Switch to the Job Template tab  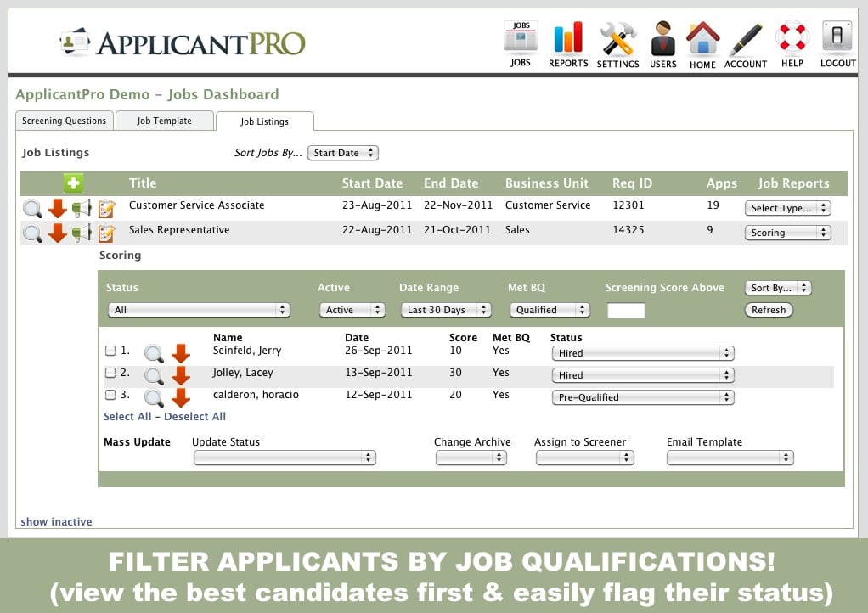[164, 121]
